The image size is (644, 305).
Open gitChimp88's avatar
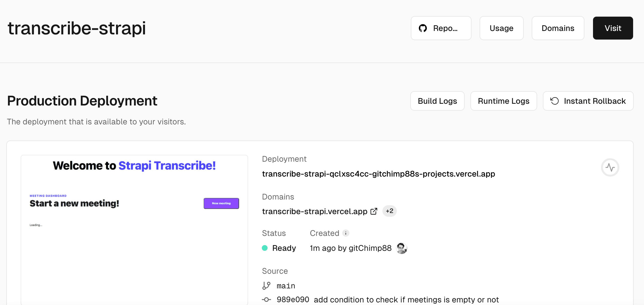pyautogui.click(x=402, y=248)
